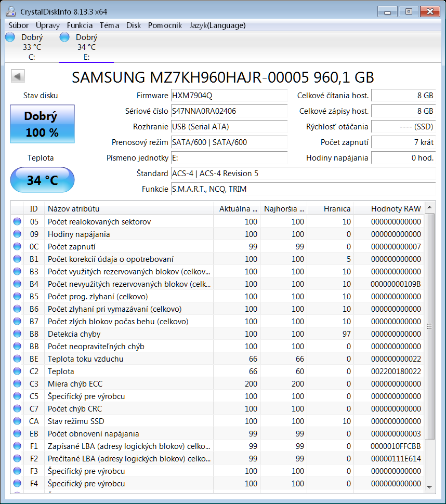Click the status orb of attribute 05

pos(17,221)
